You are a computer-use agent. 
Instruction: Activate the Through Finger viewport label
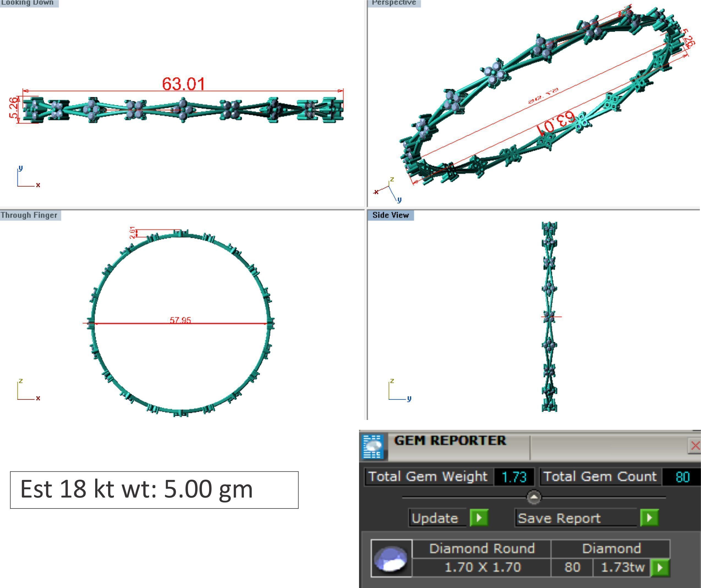(x=29, y=215)
